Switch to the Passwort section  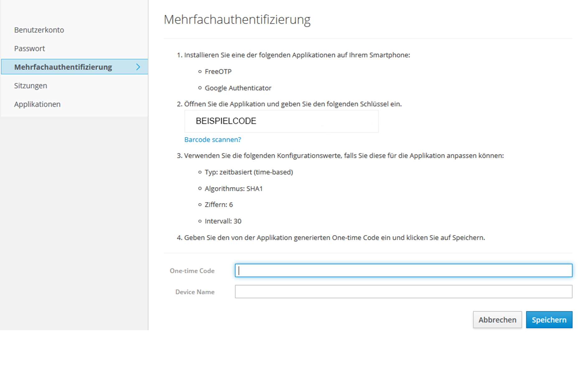tap(29, 48)
